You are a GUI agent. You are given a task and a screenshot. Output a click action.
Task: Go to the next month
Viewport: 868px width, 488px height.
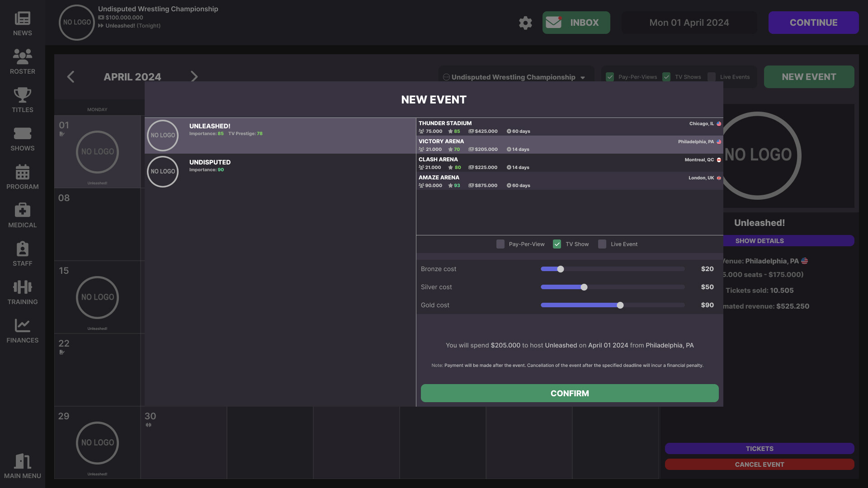[194, 77]
